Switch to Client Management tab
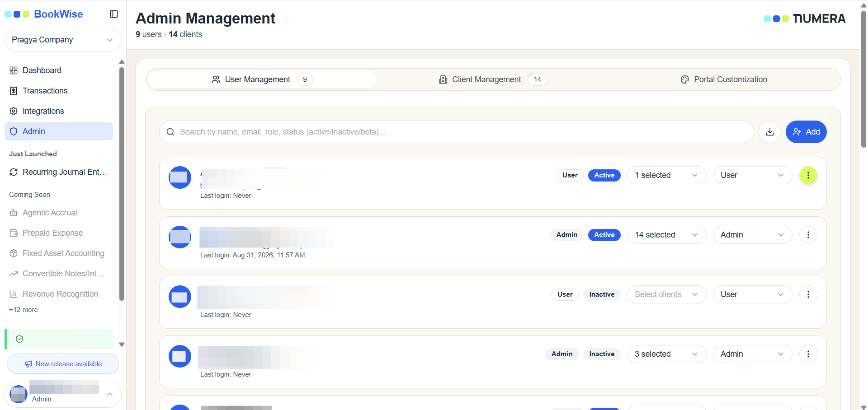This screenshot has width=868, height=410. tap(493, 79)
